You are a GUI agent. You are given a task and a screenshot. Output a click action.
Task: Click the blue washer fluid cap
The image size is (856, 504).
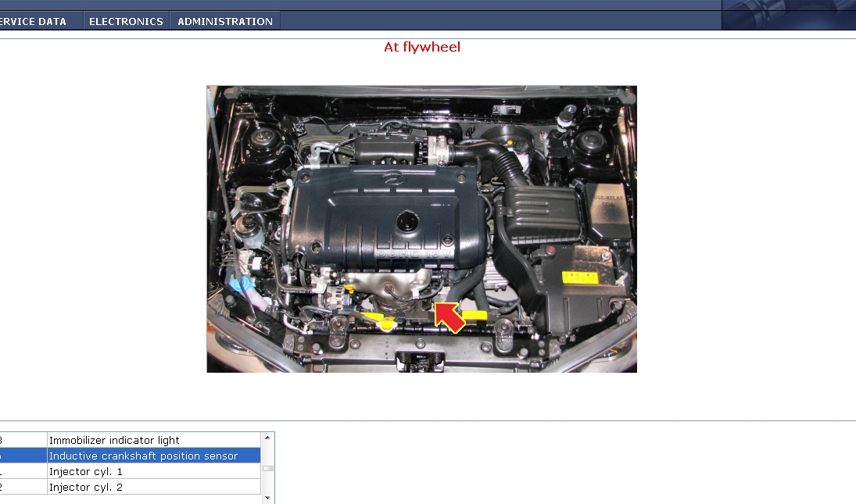(x=242, y=284)
